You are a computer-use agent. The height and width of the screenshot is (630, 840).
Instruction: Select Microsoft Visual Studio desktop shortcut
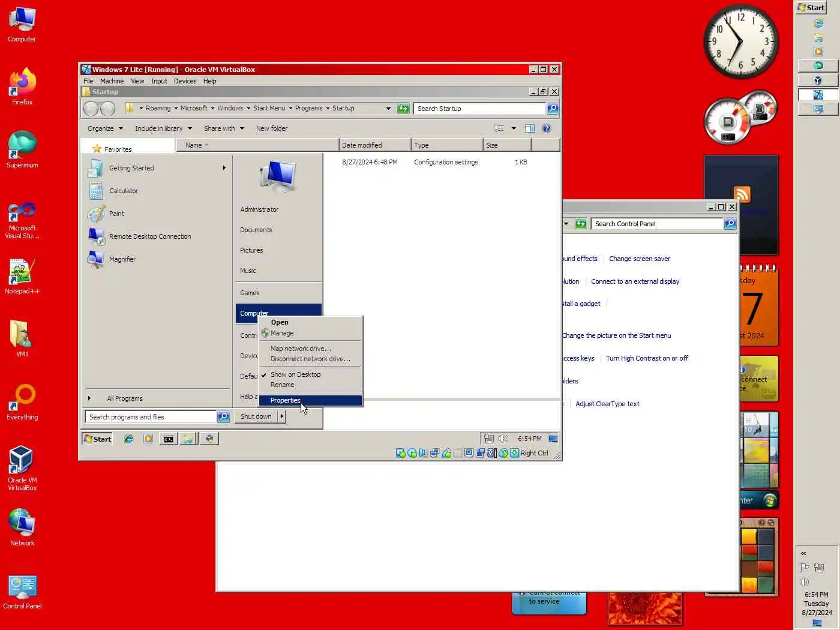point(22,220)
